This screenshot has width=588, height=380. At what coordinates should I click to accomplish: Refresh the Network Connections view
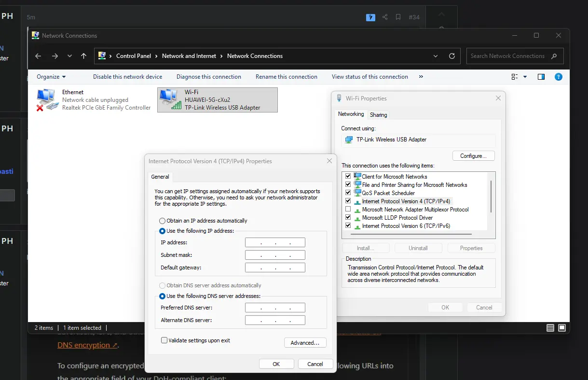[x=452, y=56]
